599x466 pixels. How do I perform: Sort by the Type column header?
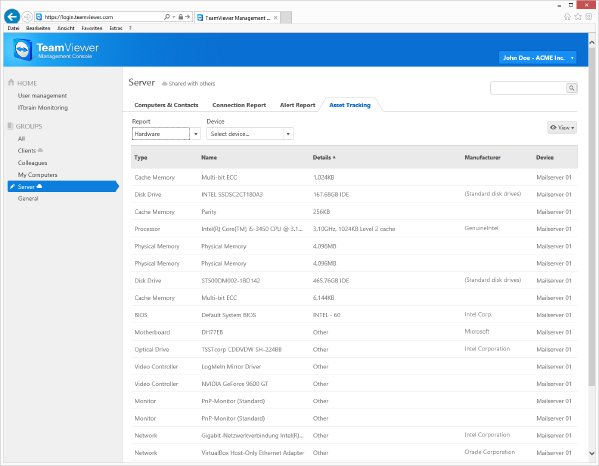141,157
